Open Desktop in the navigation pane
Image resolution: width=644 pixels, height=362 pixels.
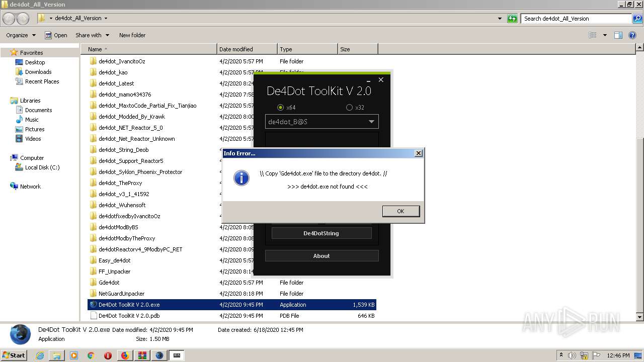point(35,62)
